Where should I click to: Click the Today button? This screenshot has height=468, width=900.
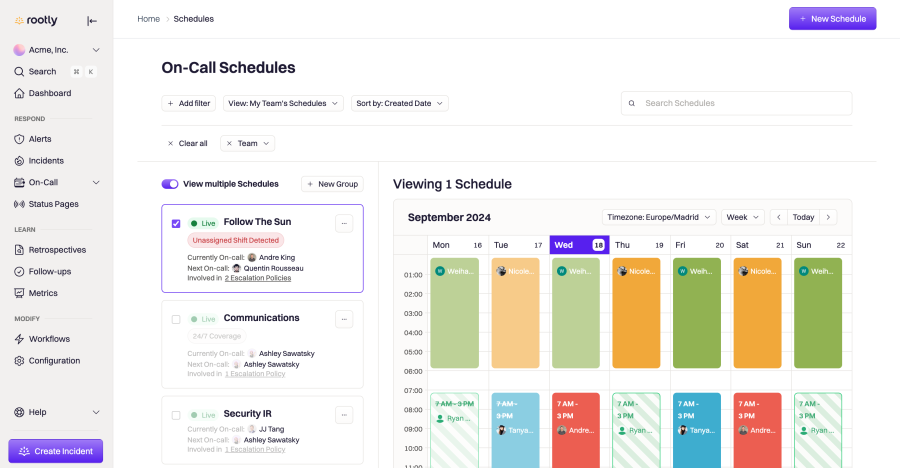(804, 217)
